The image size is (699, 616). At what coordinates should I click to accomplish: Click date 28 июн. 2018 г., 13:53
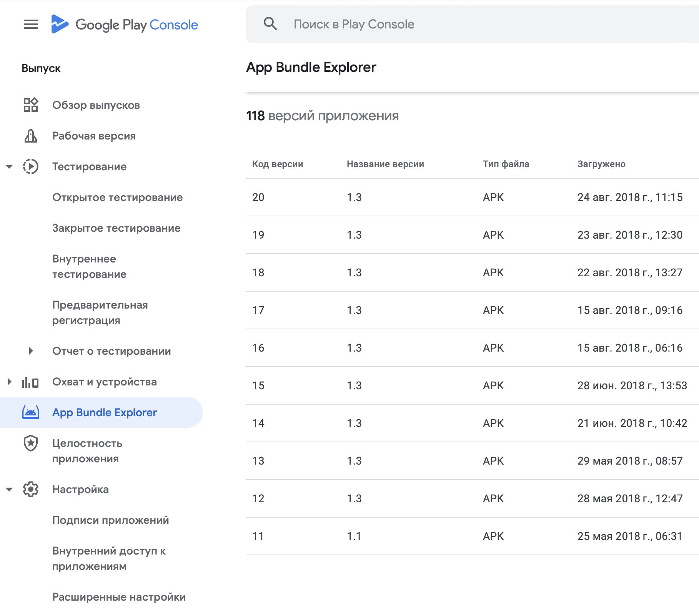[x=632, y=385]
